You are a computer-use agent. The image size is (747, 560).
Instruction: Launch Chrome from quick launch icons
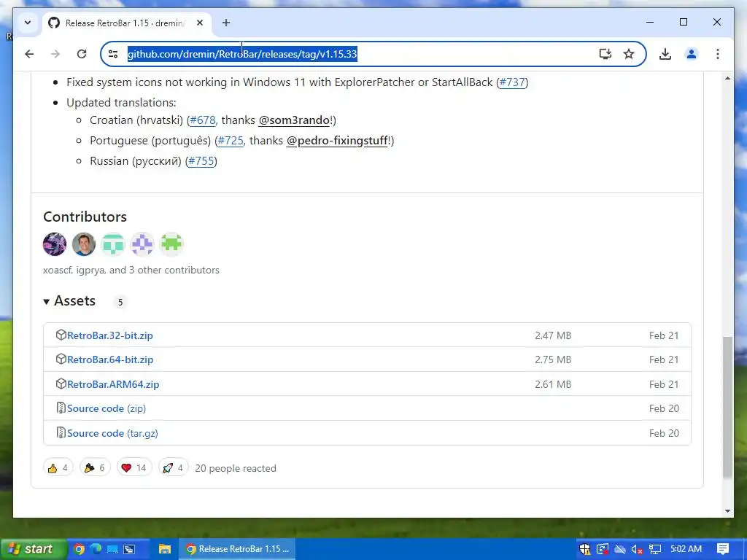(79, 549)
